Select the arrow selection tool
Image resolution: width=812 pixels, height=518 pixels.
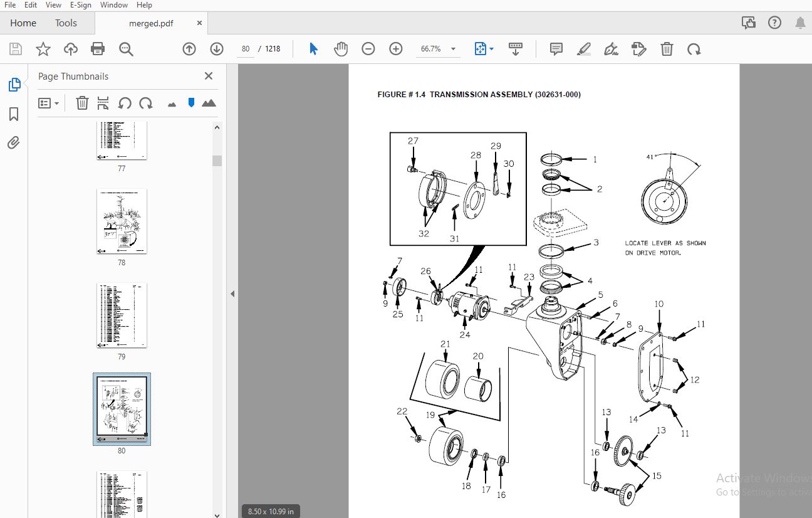(314, 49)
